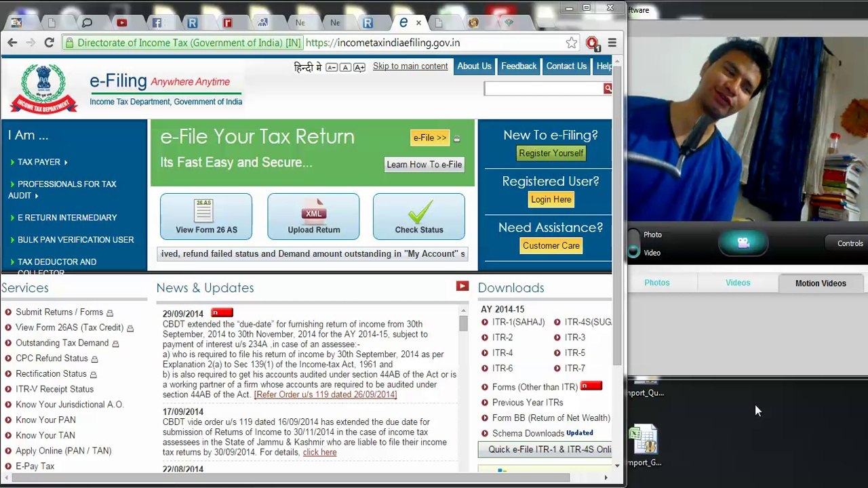This screenshot has height=488, width=868.
Task: Click the normal font size A icon
Action: pyautogui.click(x=345, y=67)
